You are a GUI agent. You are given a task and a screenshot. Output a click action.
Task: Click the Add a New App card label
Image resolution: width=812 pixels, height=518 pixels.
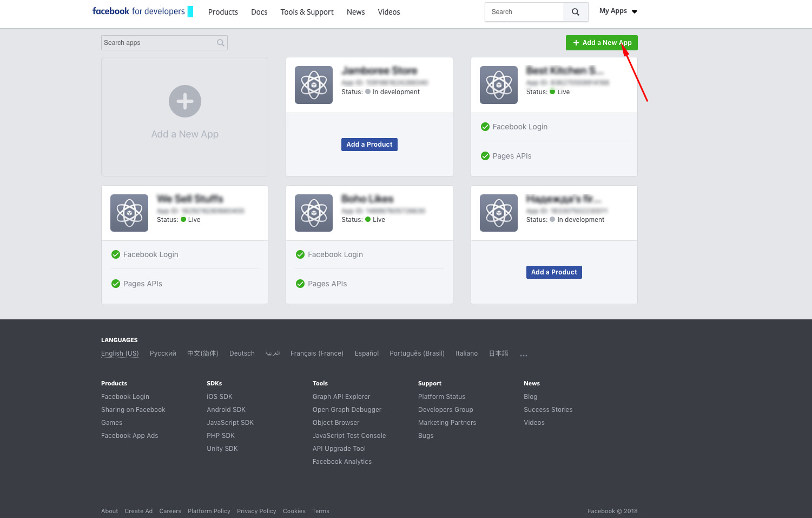(185, 134)
